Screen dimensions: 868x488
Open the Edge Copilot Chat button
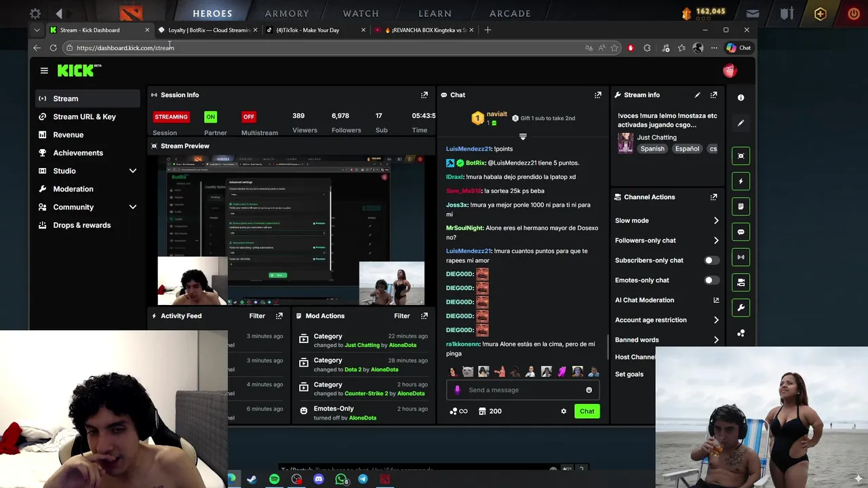(738, 47)
